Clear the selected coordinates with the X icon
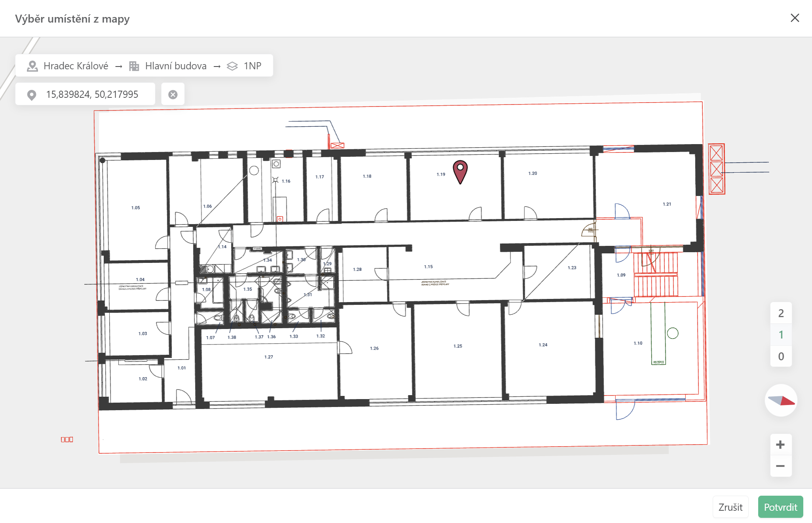 [173, 94]
